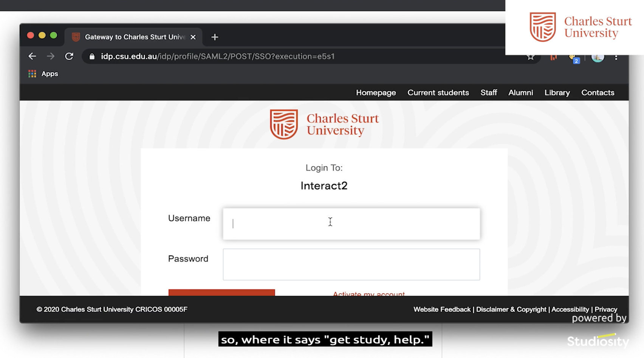
Task: Click the red macOS close window button
Action: [31, 35]
